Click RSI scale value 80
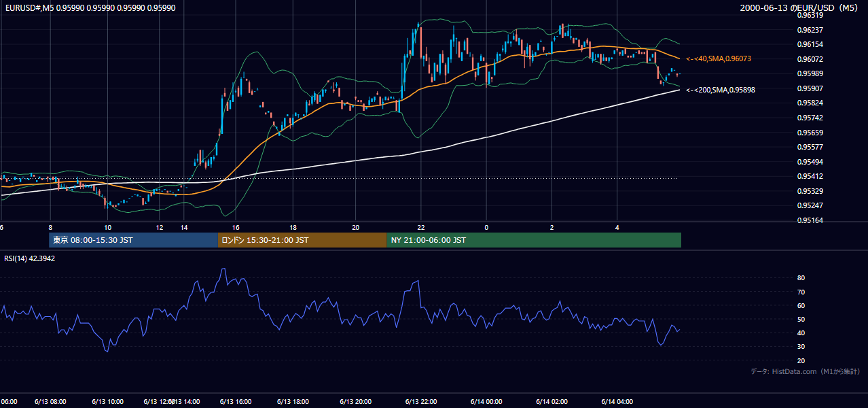Screen dimensions: 868x408 point(801,278)
